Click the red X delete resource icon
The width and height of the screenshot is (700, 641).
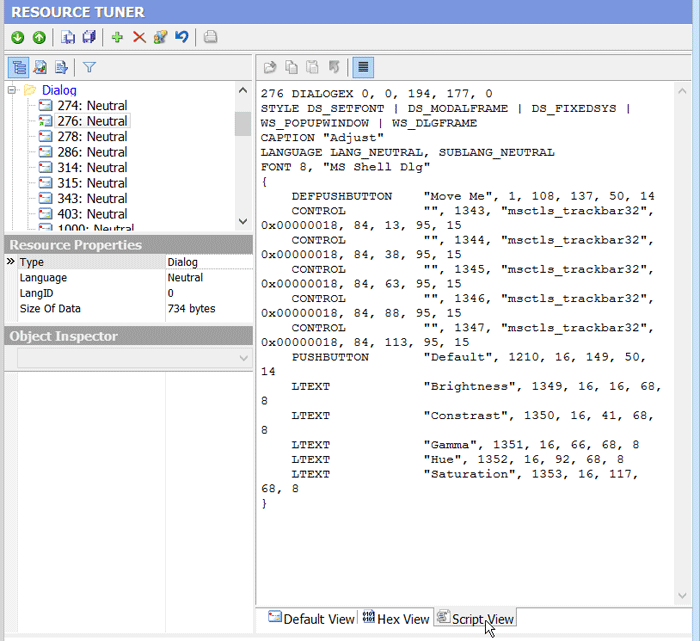click(139, 38)
